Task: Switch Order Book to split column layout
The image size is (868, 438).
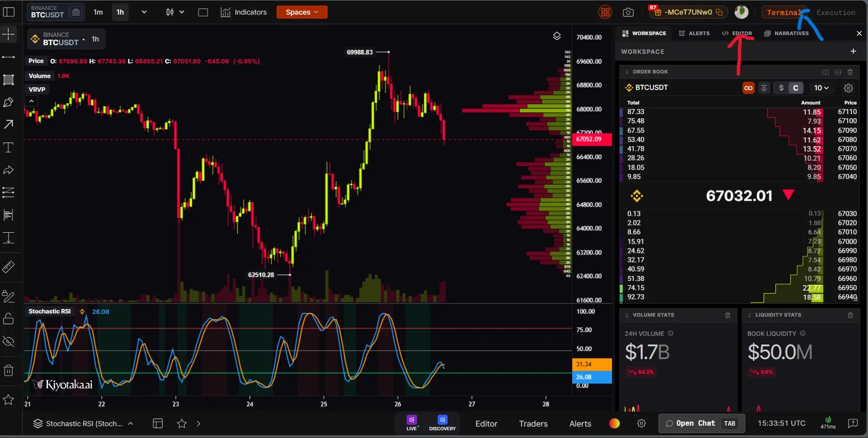Action: pos(826,72)
